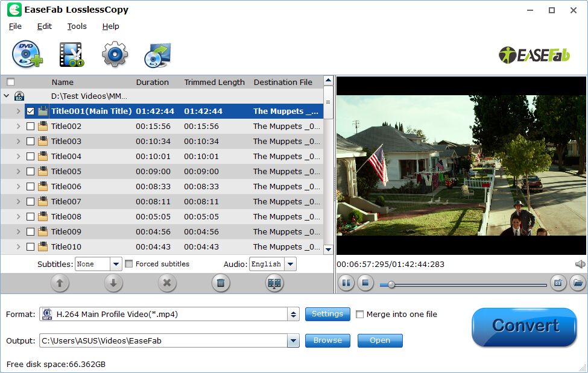Sort by the Name column header
Viewport: 588px width, 373px height.
click(x=62, y=82)
